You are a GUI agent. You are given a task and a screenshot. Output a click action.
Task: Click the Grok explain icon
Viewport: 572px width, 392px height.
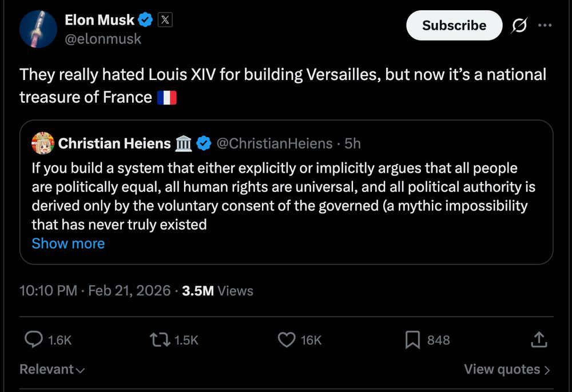520,26
